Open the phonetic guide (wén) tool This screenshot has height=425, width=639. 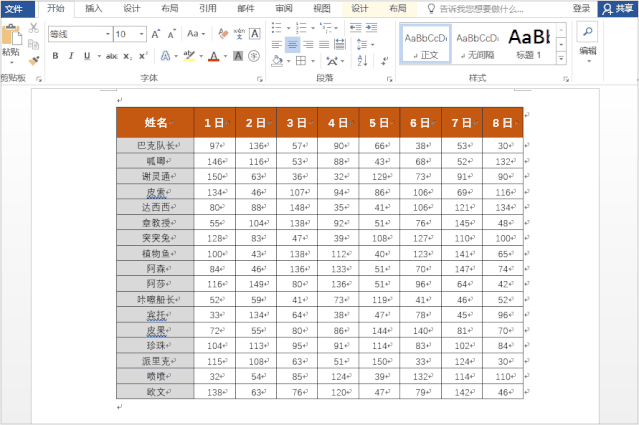(x=239, y=34)
